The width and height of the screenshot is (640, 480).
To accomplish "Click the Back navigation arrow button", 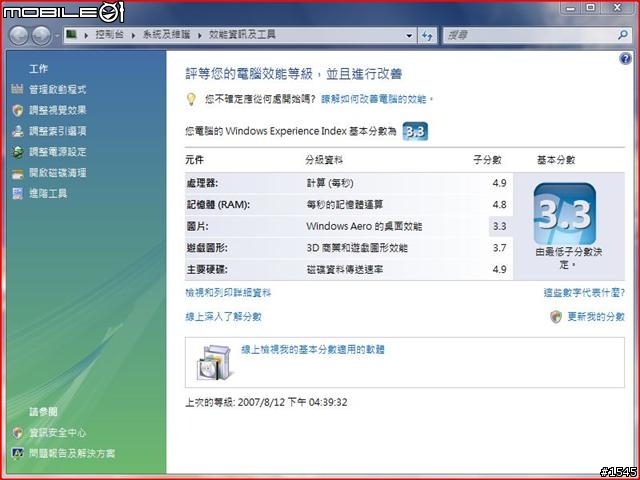I will [x=19, y=36].
